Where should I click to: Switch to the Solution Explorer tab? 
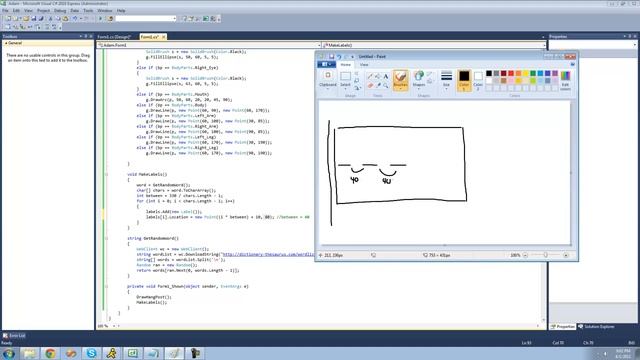click(596, 327)
